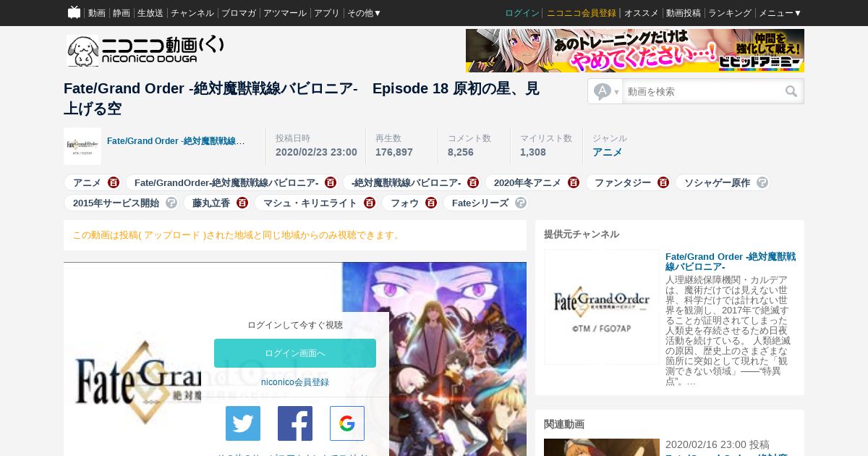Open dictionary icon beside -絶対魔獣戦線バビロニア- tag

473,182
